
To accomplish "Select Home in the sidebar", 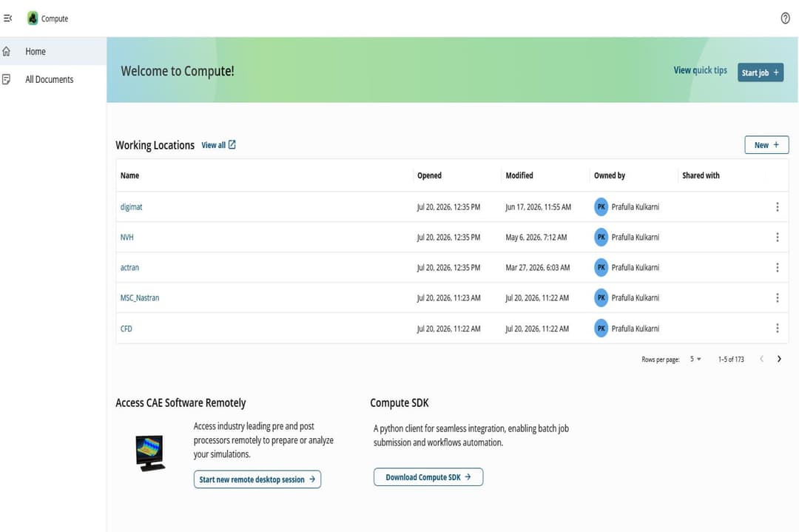I will coord(53,51).
